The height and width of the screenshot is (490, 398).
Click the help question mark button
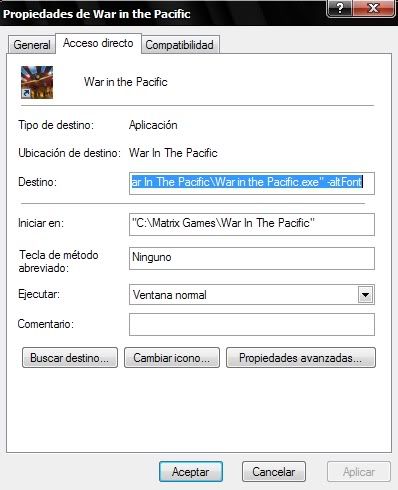[339, 8]
